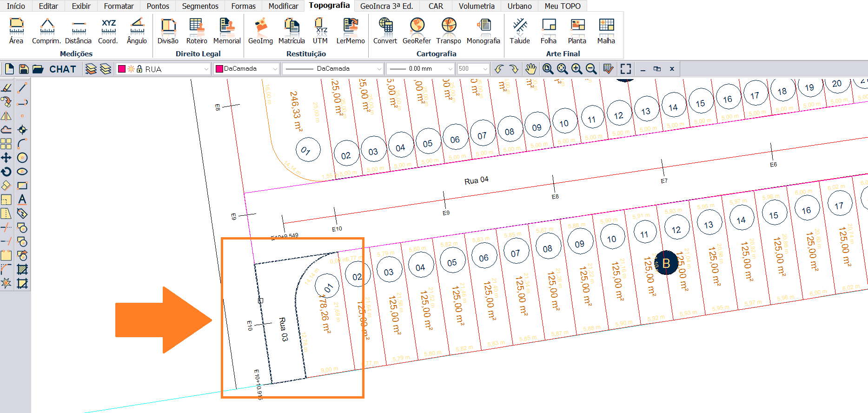Expand the RUA layer dropdown
The image size is (868, 413).
206,69
